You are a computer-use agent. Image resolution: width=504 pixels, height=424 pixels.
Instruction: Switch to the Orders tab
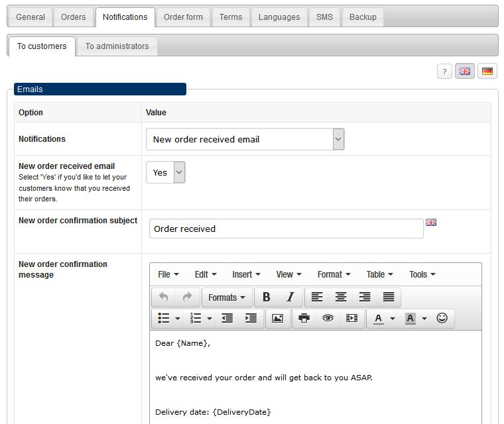tap(74, 17)
